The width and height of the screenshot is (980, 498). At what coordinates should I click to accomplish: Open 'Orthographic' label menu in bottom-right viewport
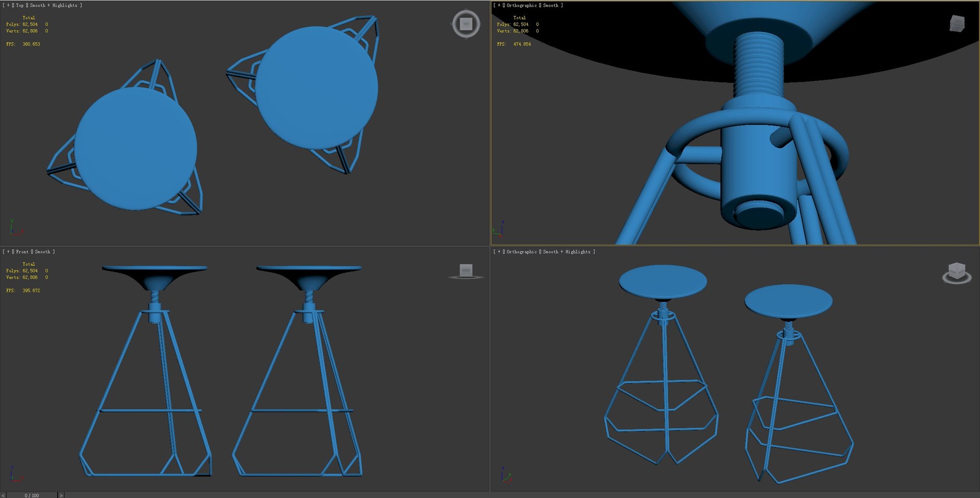522,252
